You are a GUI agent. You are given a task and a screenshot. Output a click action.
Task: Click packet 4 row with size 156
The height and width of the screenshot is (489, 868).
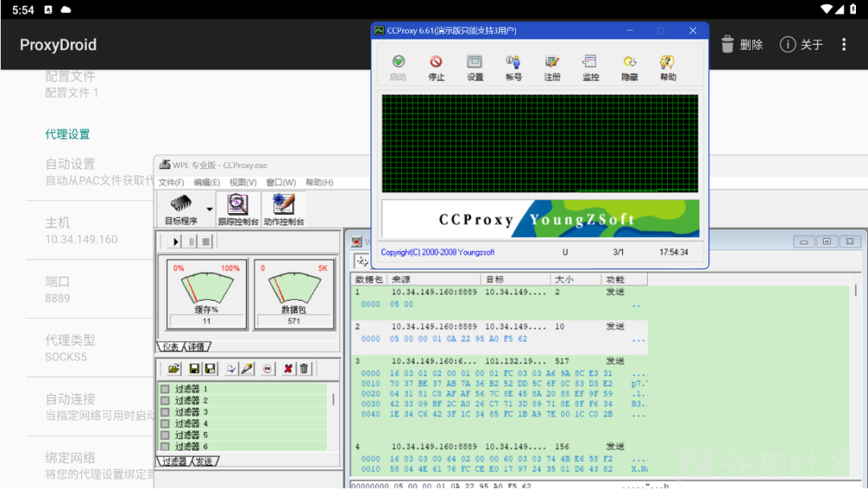tap(498, 446)
